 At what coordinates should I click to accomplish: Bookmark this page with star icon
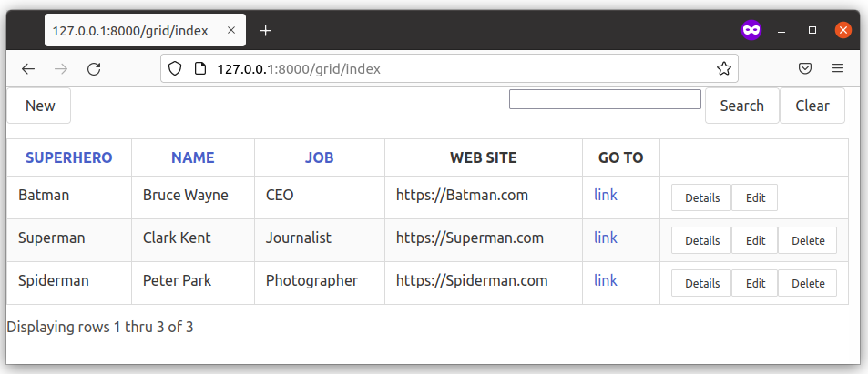point(723,68)
